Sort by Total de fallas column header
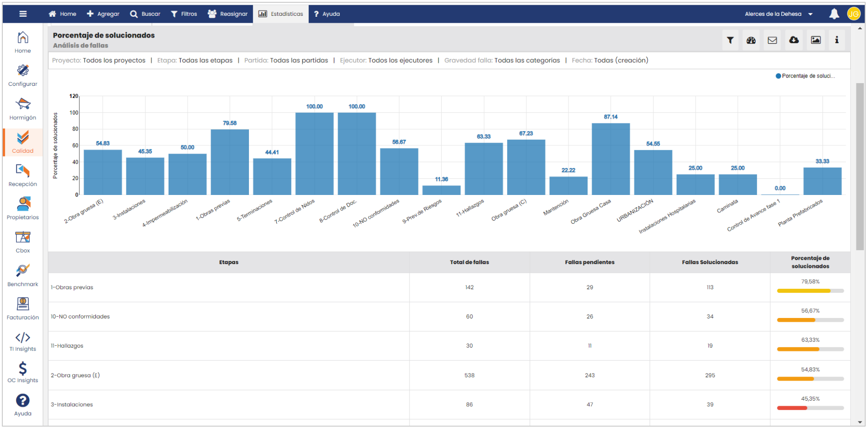This screenshot has height=428, width=868. (x=469, y=262)
